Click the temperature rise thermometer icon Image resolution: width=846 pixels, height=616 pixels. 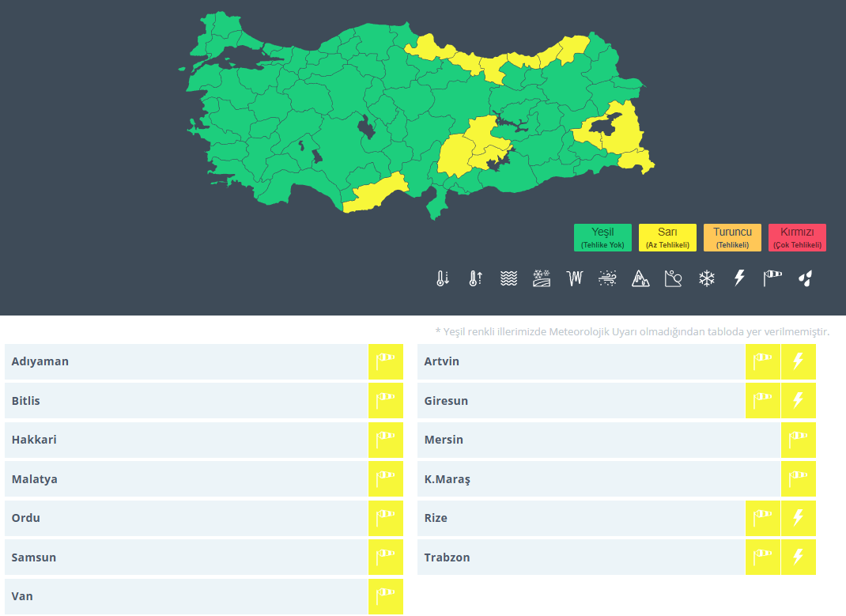click(x=475, y=278)
